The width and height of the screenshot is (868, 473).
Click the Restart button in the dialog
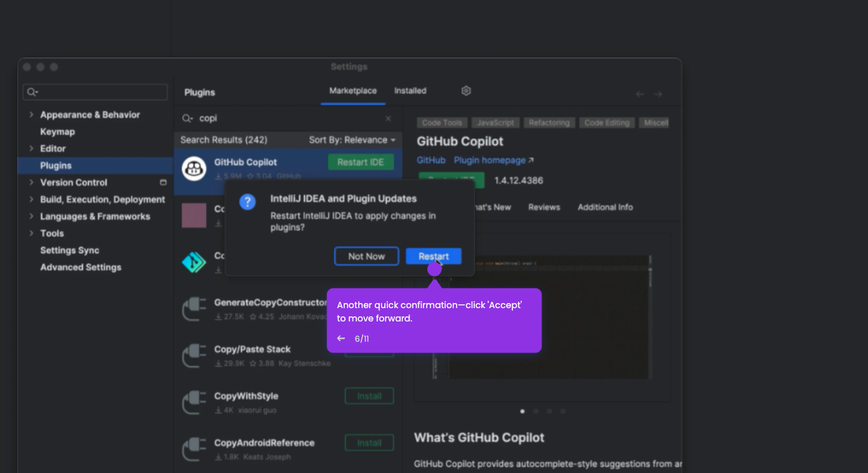tap(434, 256)
